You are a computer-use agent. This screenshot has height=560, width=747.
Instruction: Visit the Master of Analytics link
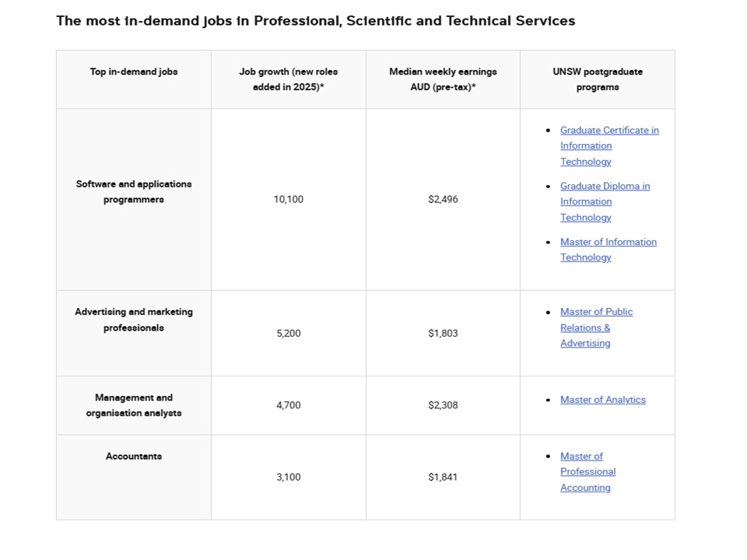602,400
